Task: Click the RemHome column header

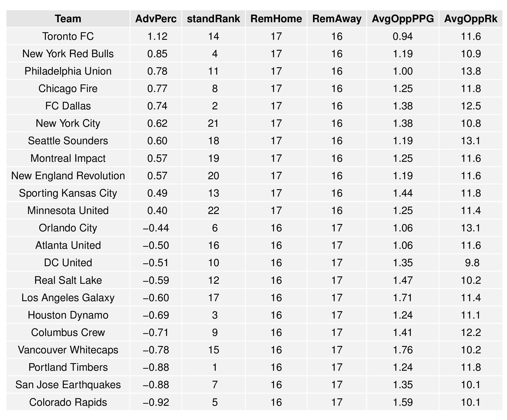Action: pyautogui.click(x=276, y=19)
